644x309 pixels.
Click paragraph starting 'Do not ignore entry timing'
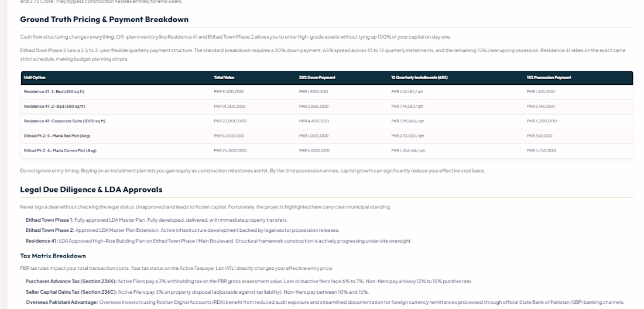tap(252, 171)
